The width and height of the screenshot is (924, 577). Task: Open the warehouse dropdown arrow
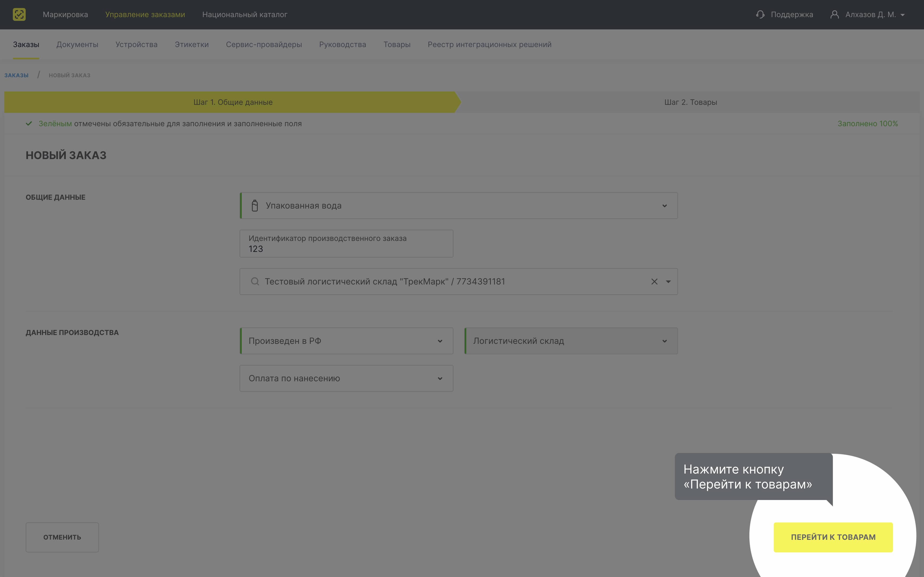[x=668, y=282]
